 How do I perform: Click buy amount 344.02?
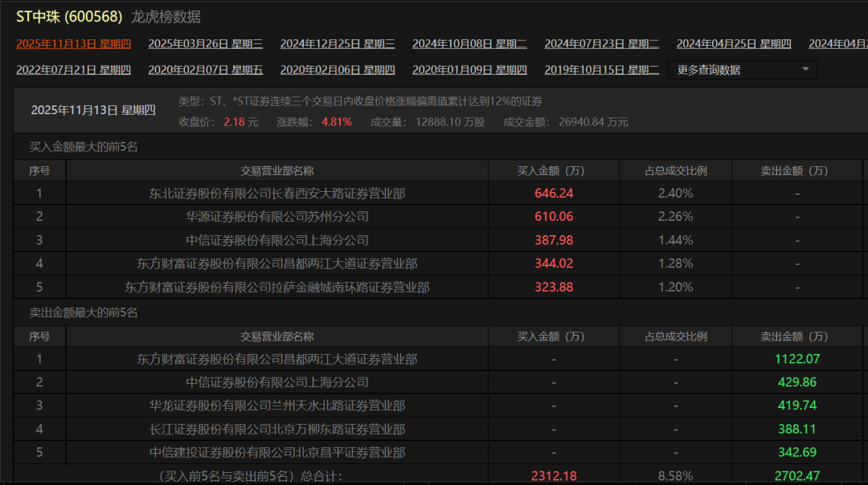554,264
